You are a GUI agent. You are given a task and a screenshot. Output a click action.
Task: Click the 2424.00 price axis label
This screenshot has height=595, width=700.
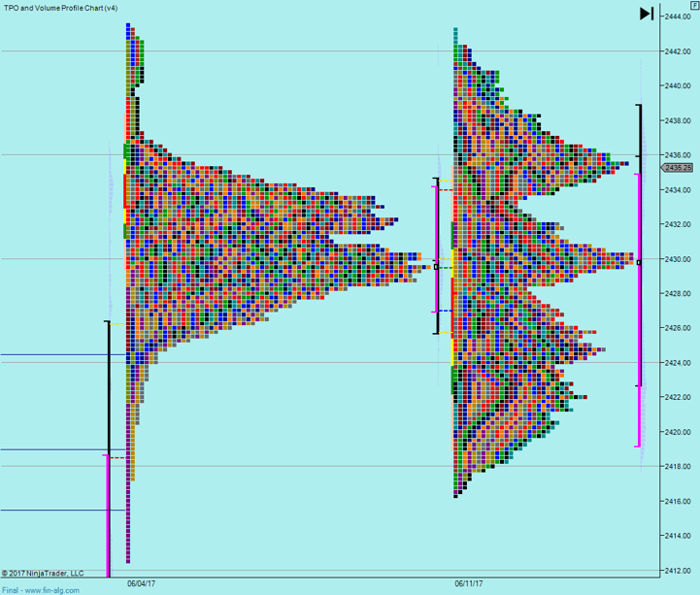(x=677, y=363)
